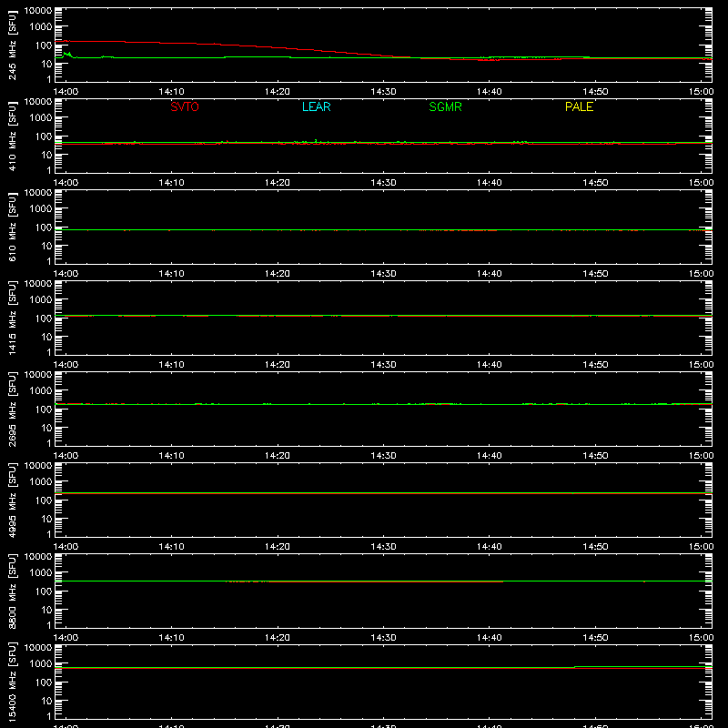Select the 2695 MHz [SFU] axis title
The image size is (728, 728).
click(x=12, y=409)
